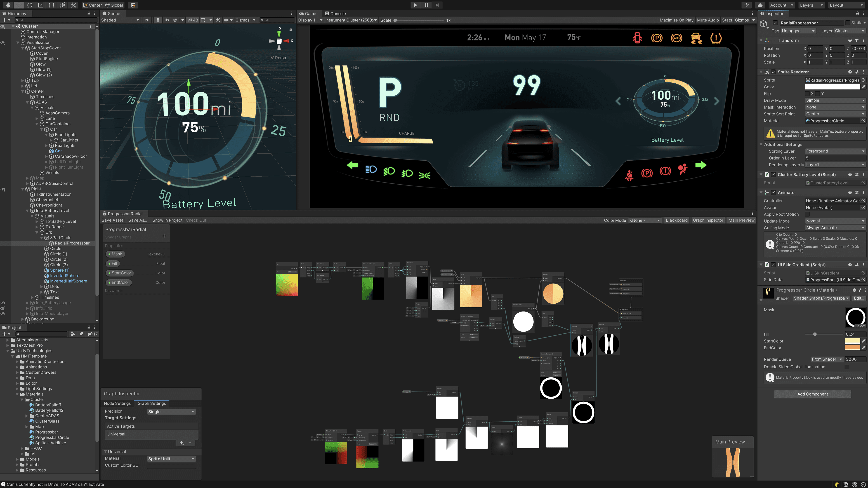Click Save Asset in the shader graph toolbar

click(x=113, y=220)
